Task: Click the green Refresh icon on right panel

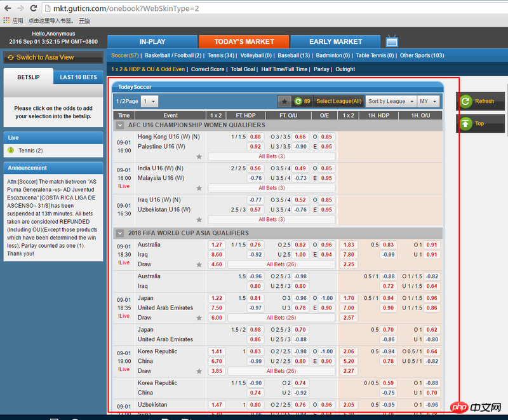Action: [465, 102]
